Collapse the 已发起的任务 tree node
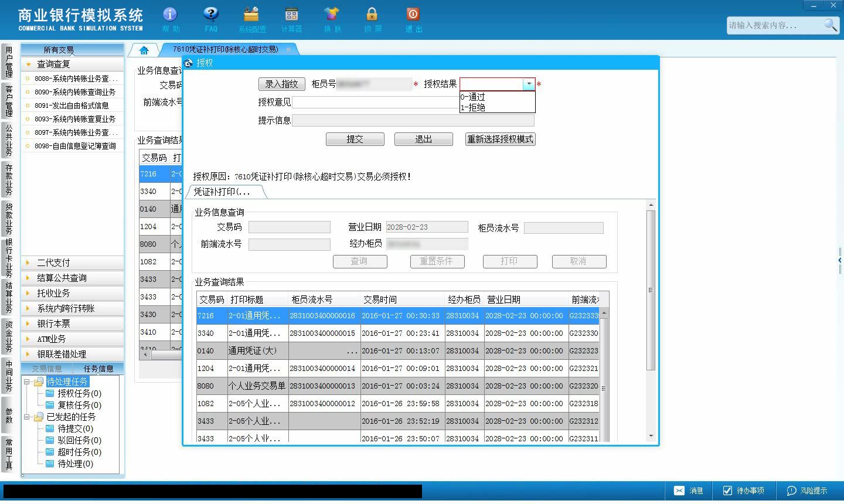 click(x=27, y=417)
